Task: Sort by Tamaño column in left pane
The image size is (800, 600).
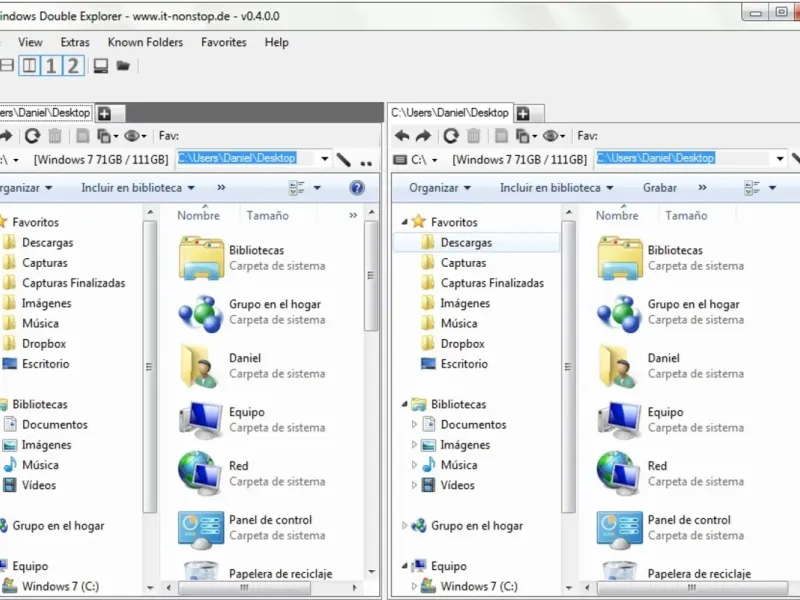Action: [267, 215]
